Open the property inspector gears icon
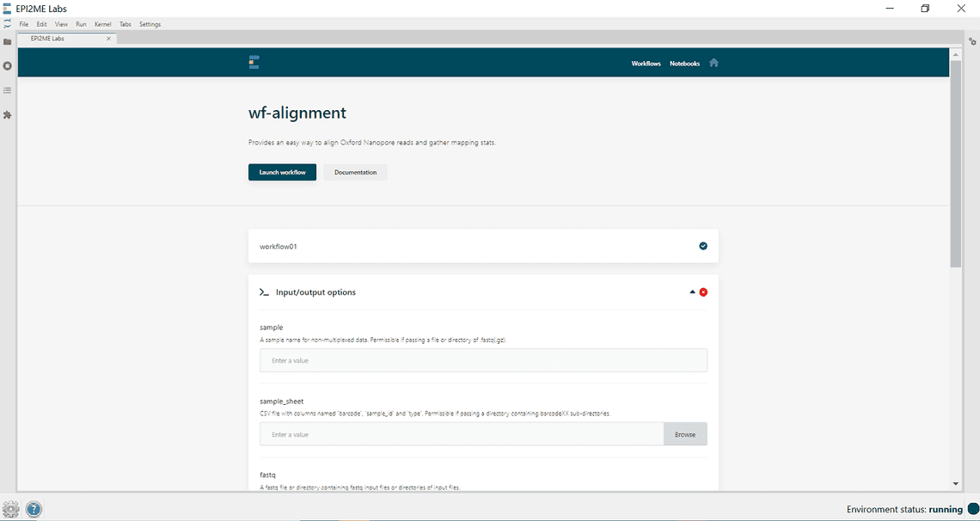 [x=972, y=40]
